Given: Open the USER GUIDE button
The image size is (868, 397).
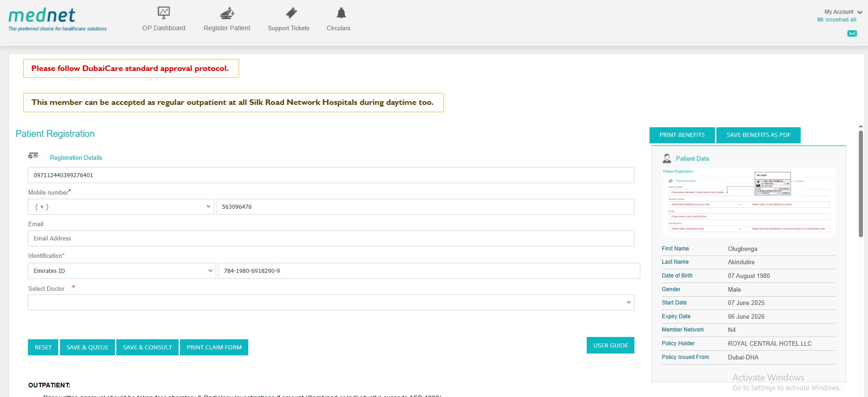Looking at the screenshot, I should click(x=611, y=345).
